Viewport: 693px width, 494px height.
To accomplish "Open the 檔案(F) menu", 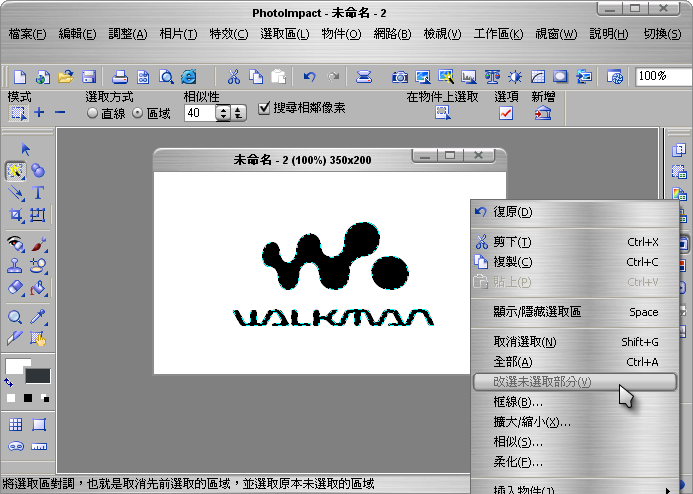I will (27, 34).
